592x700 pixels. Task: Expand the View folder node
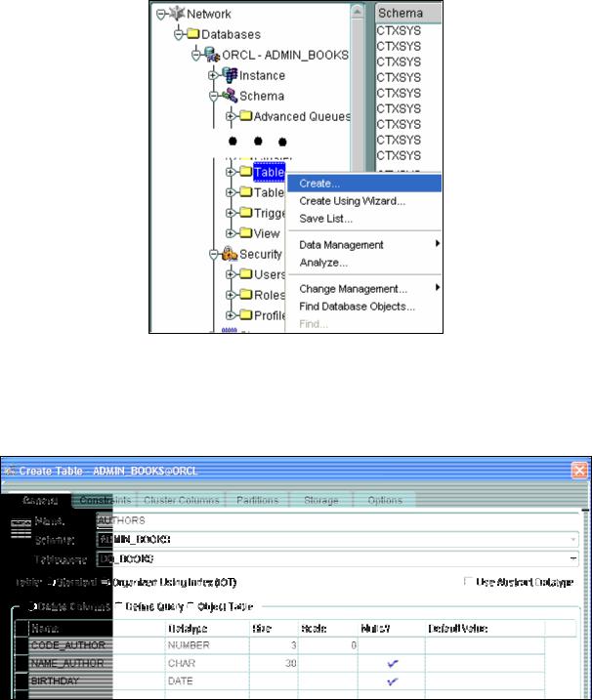click(x=231, y=233)
